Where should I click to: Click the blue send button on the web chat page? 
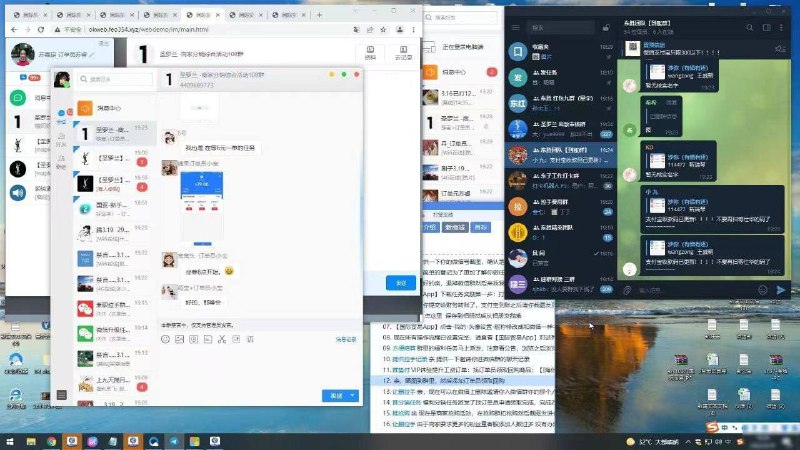pyautogui.click(x=401, y=283)
